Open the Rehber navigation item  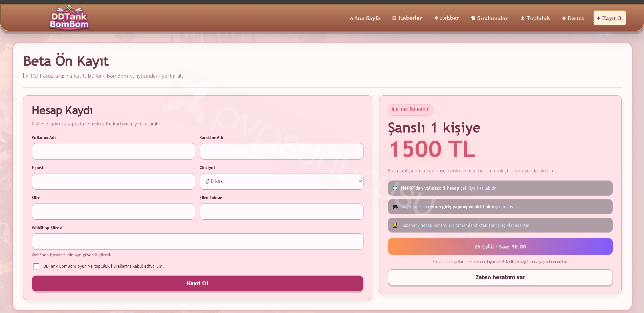tap(447, 18)
